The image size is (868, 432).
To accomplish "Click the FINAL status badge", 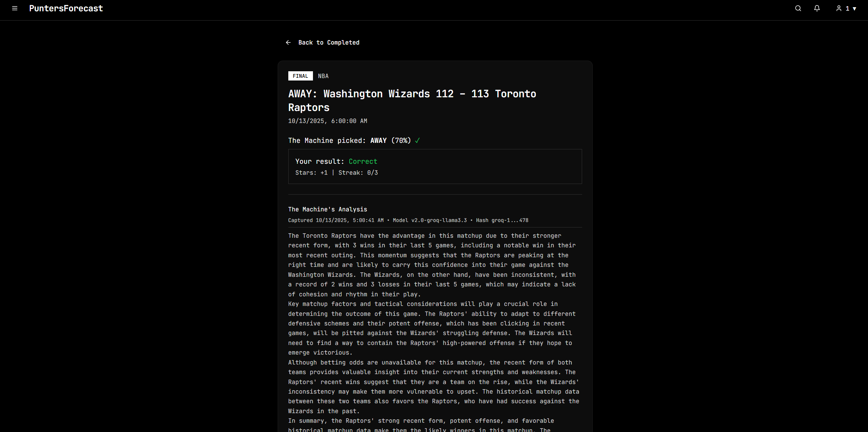I will 300,76.
